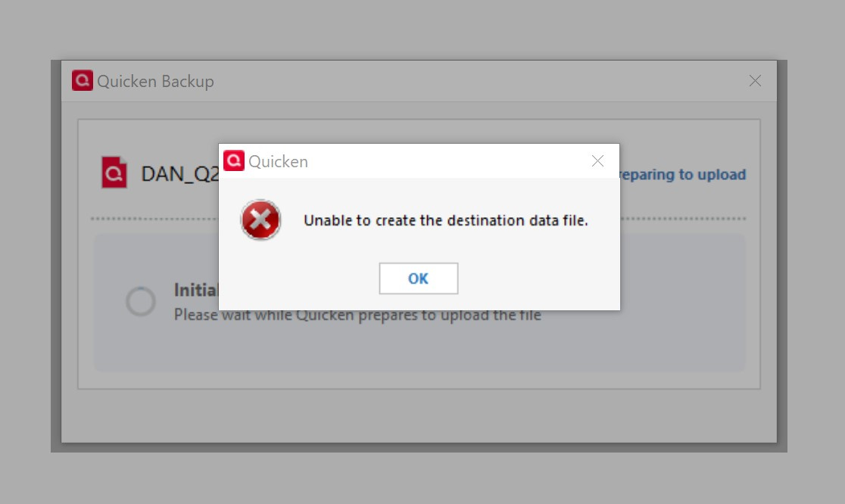Click OK to dismiss the error

point(418,278)
